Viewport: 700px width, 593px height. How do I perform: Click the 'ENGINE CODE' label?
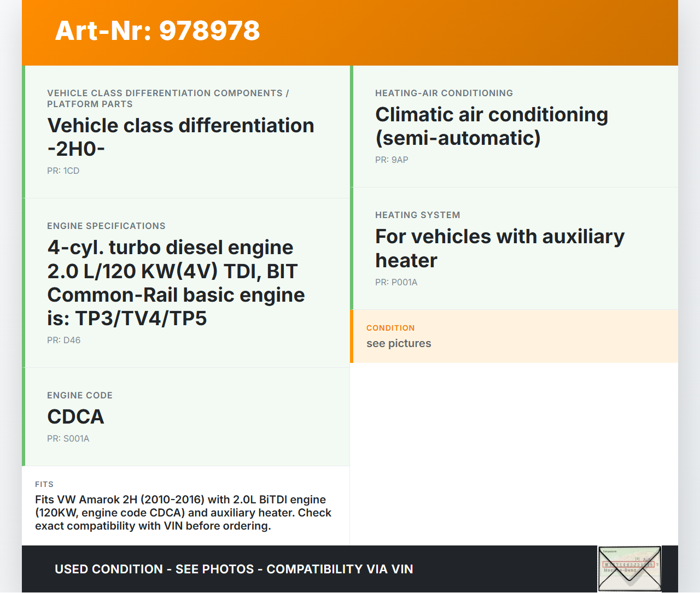click(x=80, y=395)
